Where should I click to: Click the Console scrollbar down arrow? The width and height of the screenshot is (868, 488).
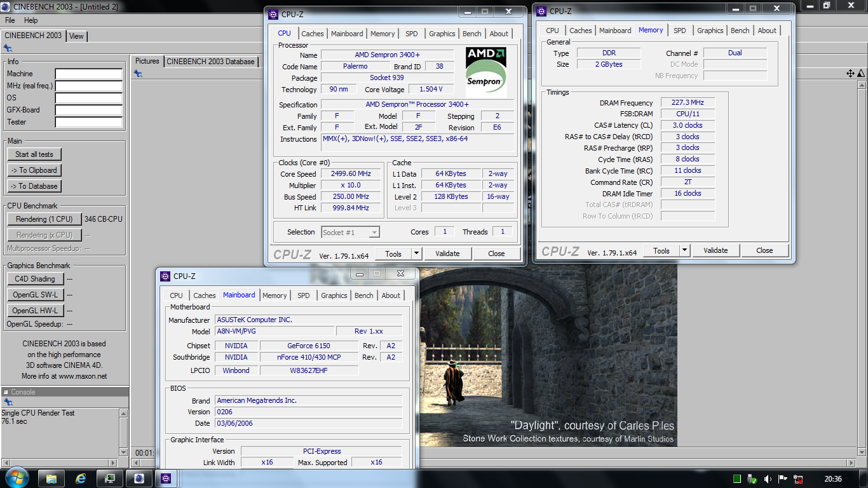pos(123,452)
